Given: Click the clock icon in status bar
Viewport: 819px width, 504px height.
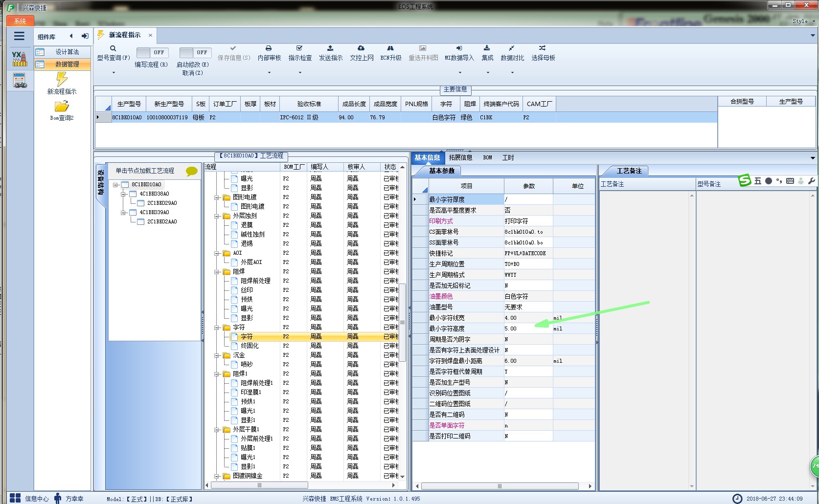Looking at the screenshot, I should [737, 499].
